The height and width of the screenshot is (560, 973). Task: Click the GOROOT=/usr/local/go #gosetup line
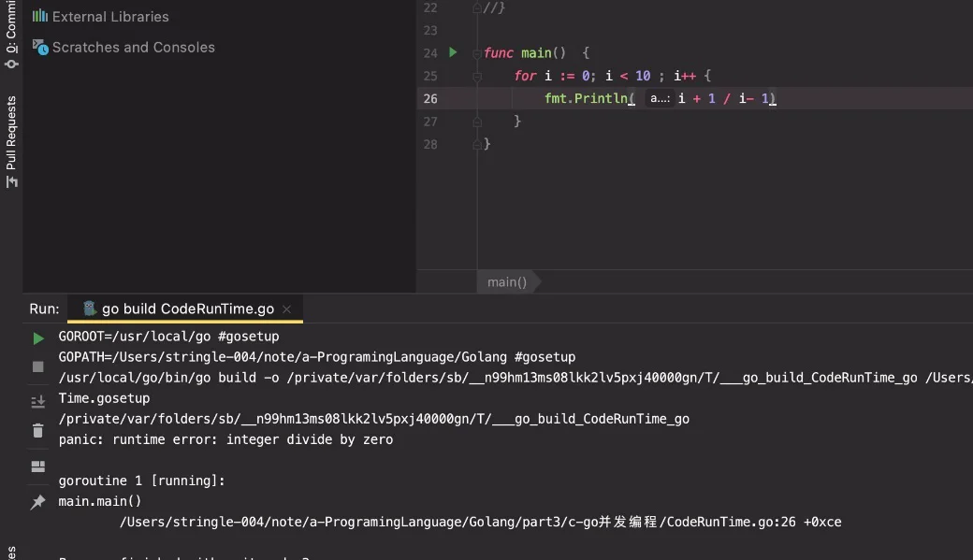[x=168, y=337]
